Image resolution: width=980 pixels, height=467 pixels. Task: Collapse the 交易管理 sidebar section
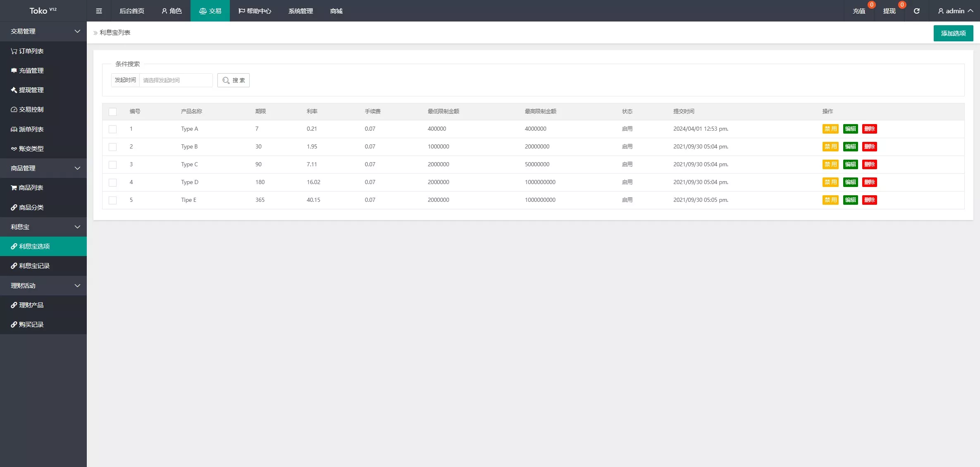click(x=43, y=31)
